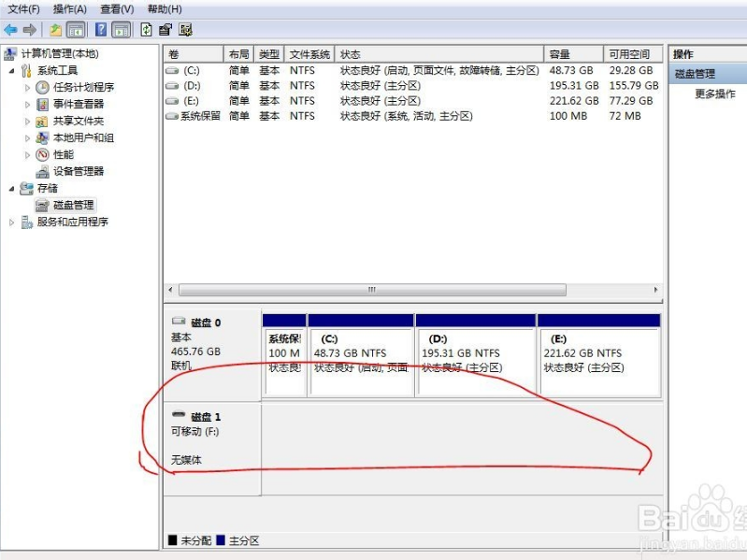
Task: Open the 查看(V) menu
Action: [x=117, y=8]
